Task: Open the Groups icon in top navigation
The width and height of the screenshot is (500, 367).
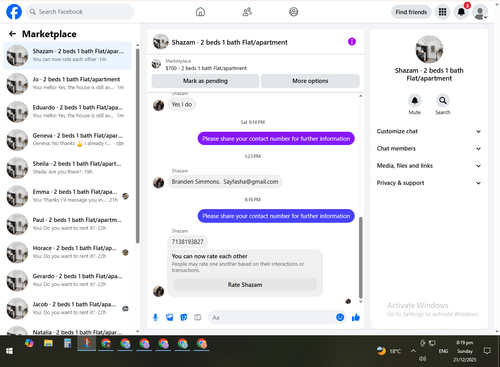Action: point(294,12)
